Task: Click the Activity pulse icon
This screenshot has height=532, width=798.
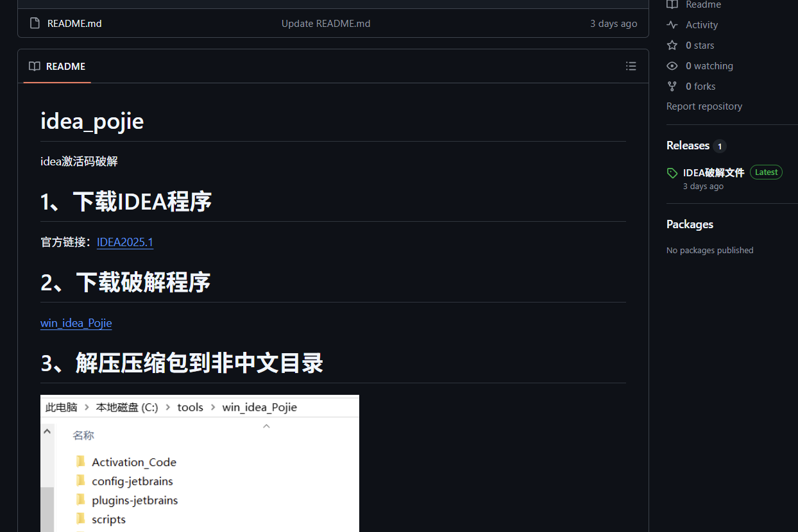Action: (x=672, y=25)
